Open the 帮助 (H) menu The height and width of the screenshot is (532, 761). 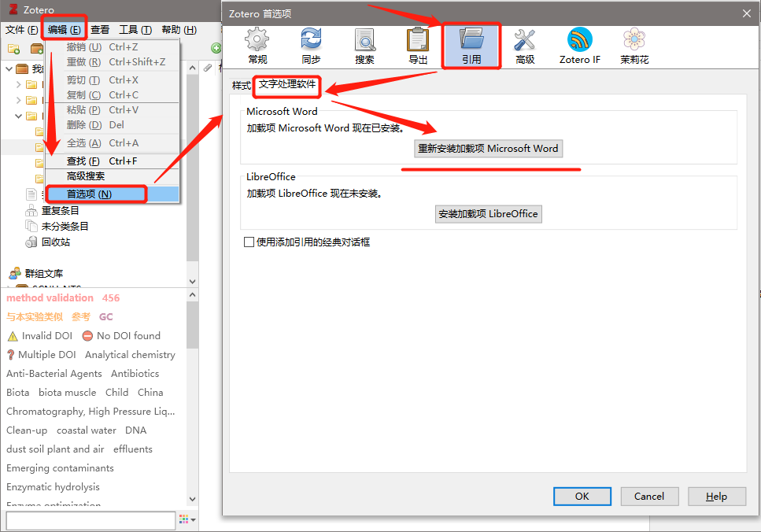[x=179, y=30]
